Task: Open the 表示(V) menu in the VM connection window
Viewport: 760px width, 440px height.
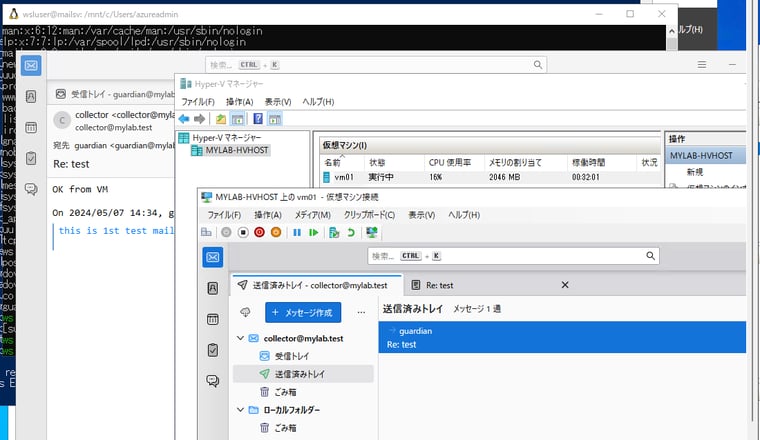Action: pyautogui.click(x=421, y=215)
